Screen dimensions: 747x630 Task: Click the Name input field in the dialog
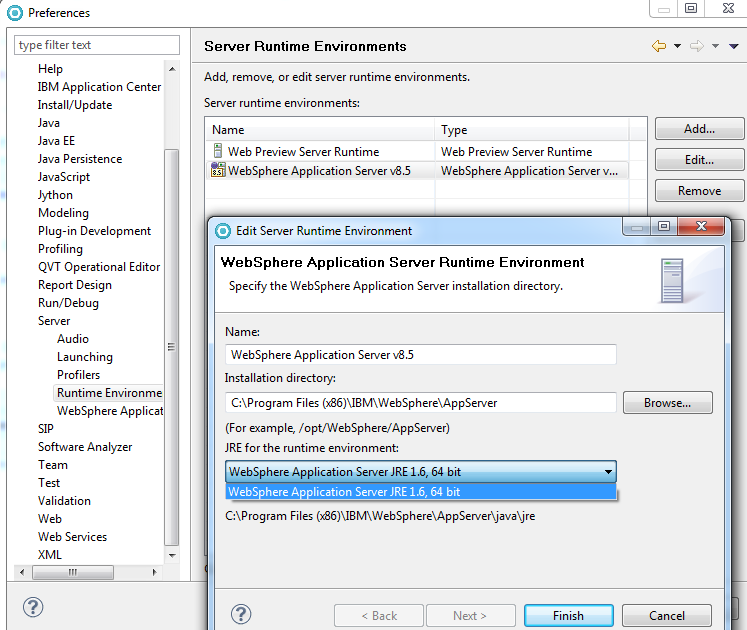(x=421, y=355)
